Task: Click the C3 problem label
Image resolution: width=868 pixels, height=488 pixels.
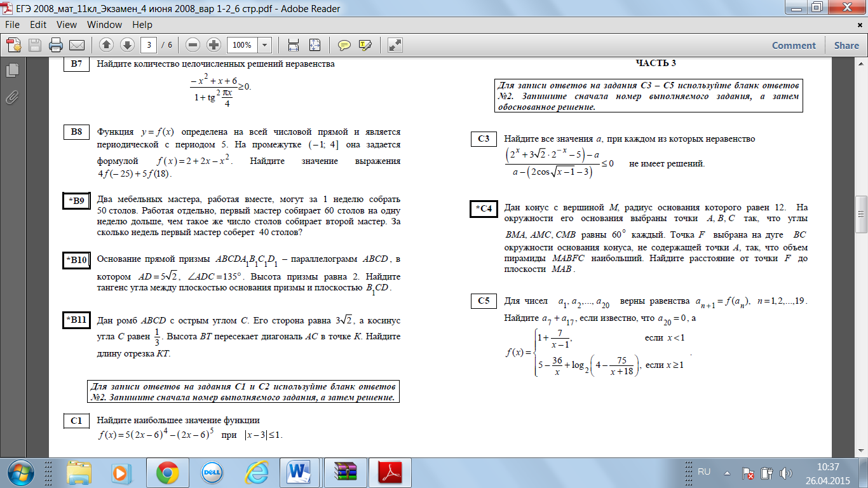Action: click(484, 139)
